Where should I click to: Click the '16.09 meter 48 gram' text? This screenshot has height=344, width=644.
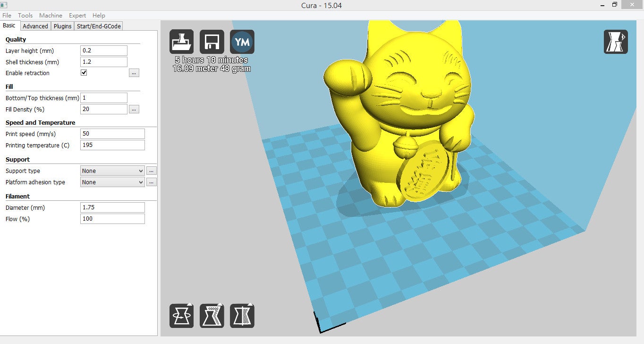[212, 69]
